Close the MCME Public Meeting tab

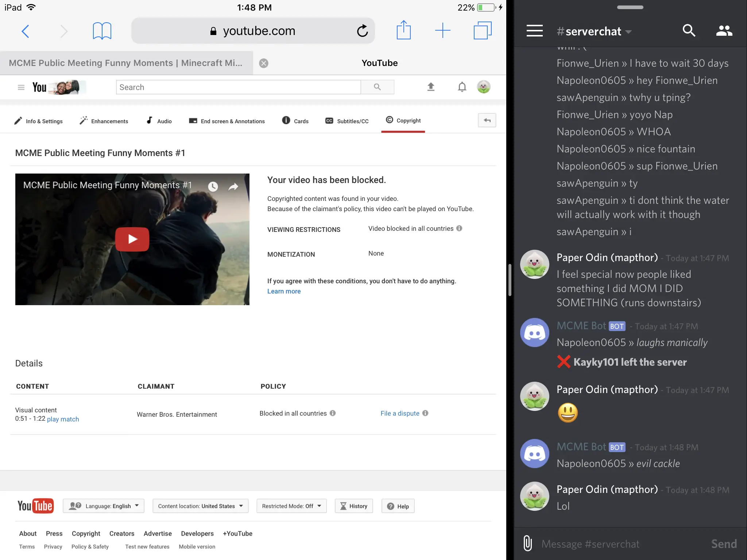[264, 63]
